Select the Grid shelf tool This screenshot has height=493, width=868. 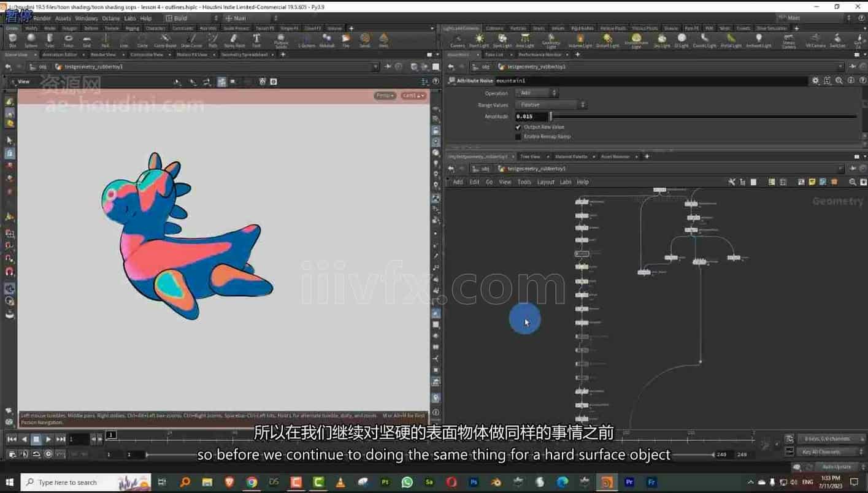click(x=86, y=41)
